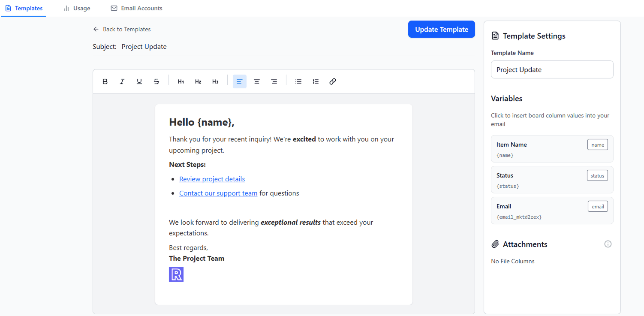Viewport: 644px width, 316px height.
Task: Toggle bold formatting in the toolbar
Action: tap(105, 81)
